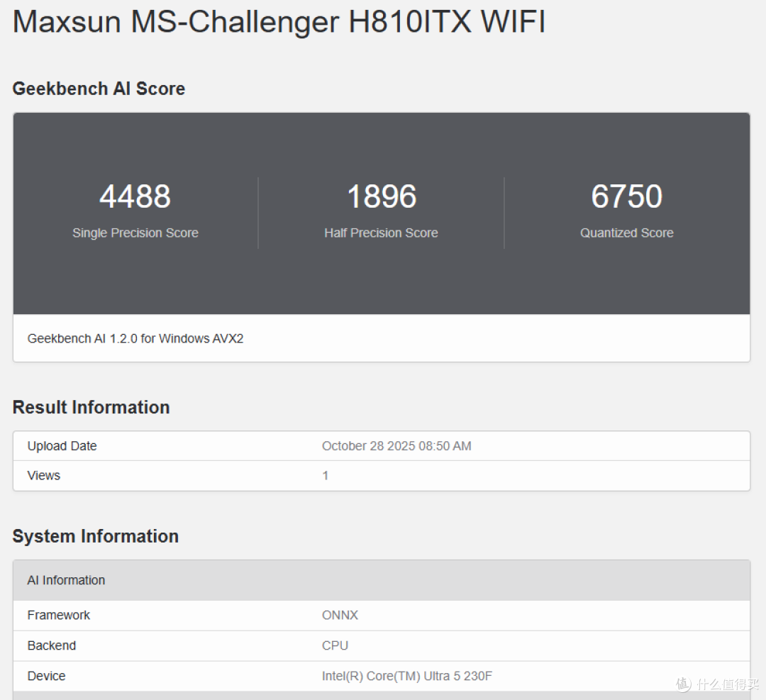Click the Single Precision Score label
The width and height of the screenshot is (766, 700).
click(135, 233)
